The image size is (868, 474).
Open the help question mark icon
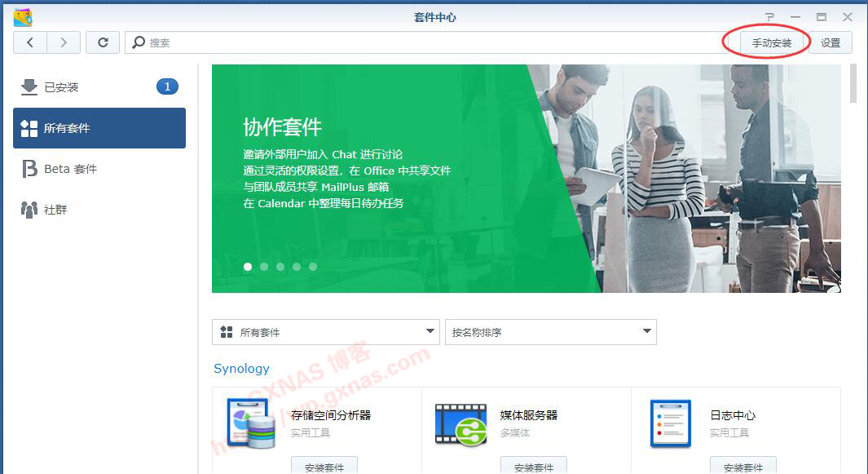pos(769,17)
